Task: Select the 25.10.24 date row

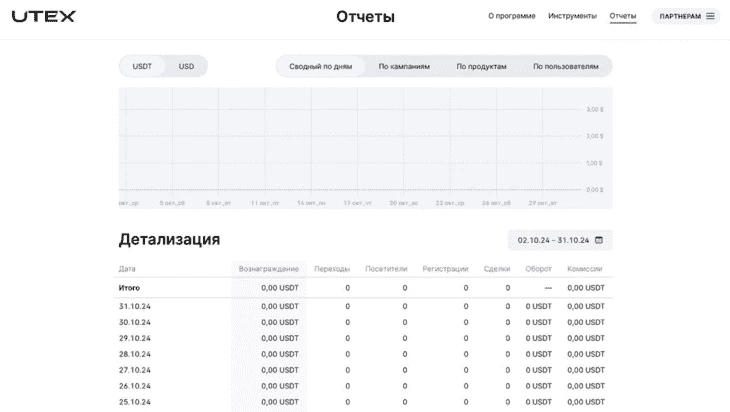Action: [x=363, y=402]
